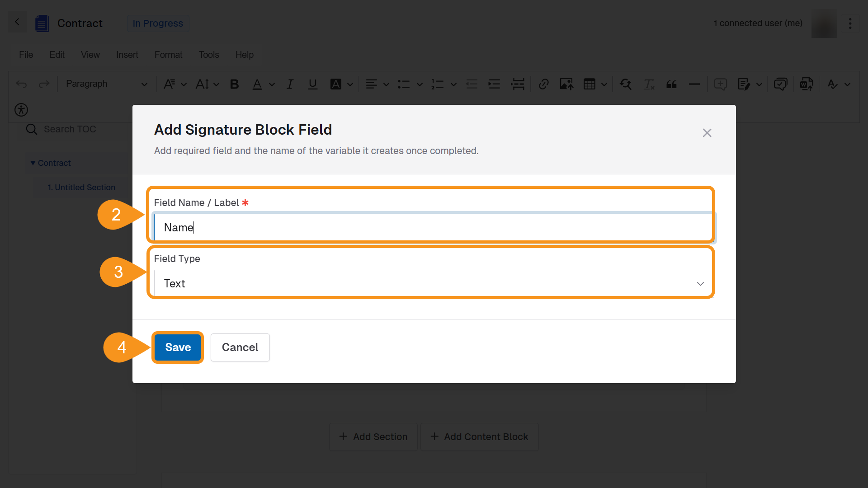Viewport: 868px width, 488px height.
Task: Open the text color picker dropdown
Action: [272, 84]
